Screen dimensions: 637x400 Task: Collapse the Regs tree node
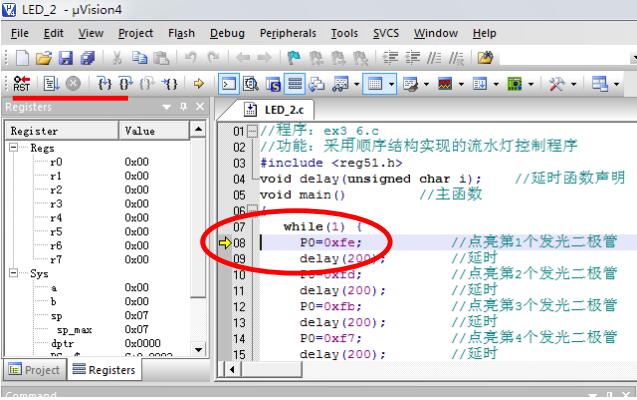[x=13, y=147]
